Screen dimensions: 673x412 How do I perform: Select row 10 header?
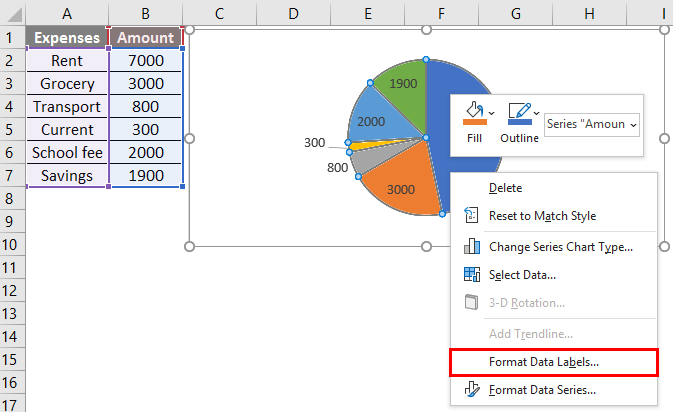(x=12, y=245)
